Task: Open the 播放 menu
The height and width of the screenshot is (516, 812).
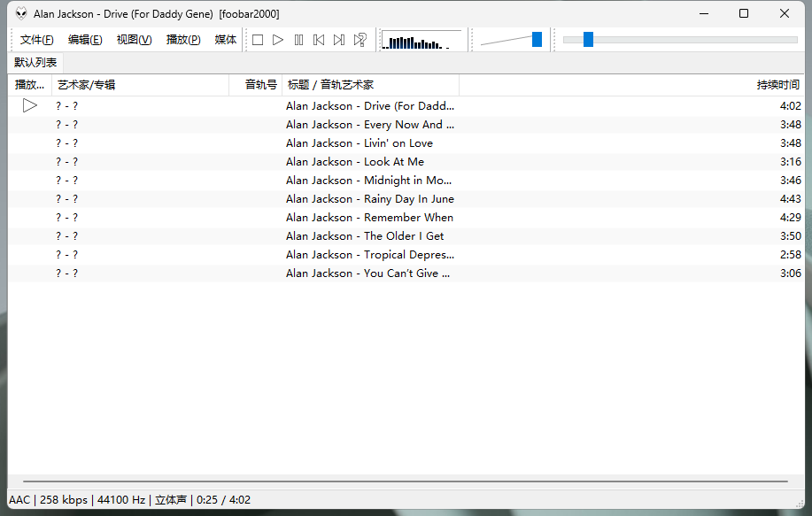Action: pos(182,40)
